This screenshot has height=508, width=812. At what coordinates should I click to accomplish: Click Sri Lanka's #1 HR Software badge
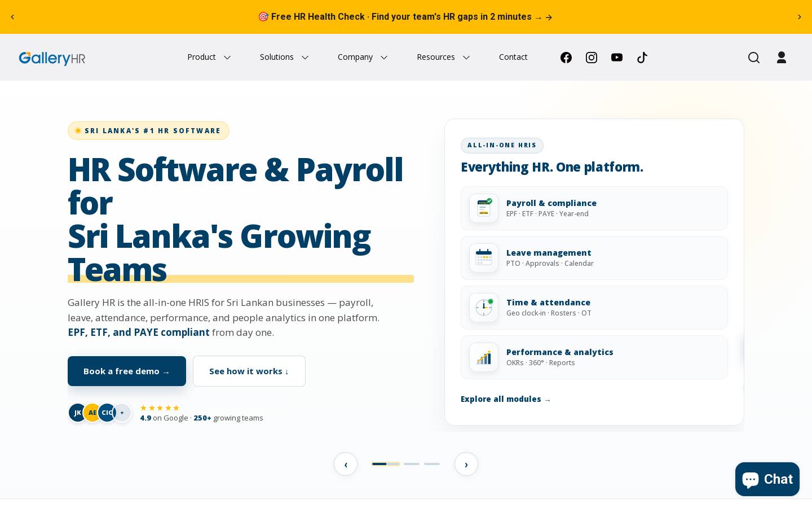point(148,130)
